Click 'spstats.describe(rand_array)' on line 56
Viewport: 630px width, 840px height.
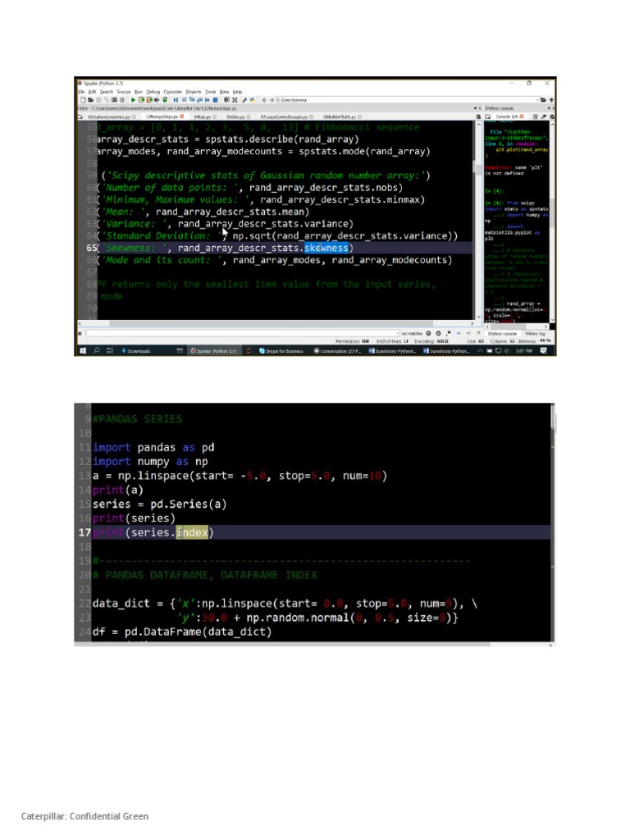(x=282, y=139)
